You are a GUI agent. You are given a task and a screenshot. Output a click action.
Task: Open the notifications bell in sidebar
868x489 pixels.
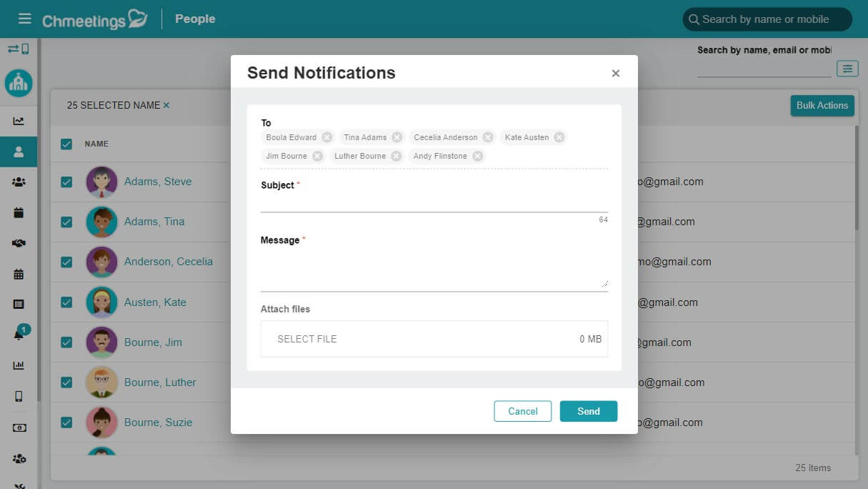tap(19, 333)
